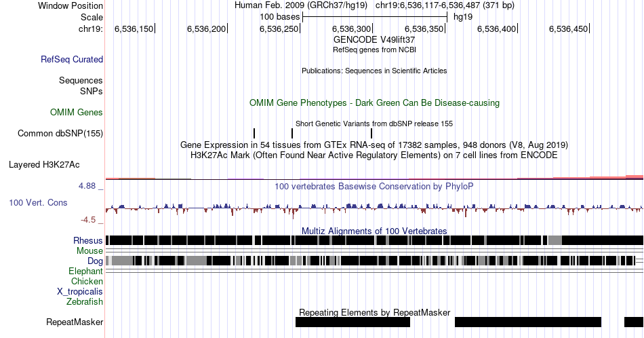Click Publications: Sequences in Scientific Articles title
This screenshot has width=644, height=338.
tap(374, 71)
